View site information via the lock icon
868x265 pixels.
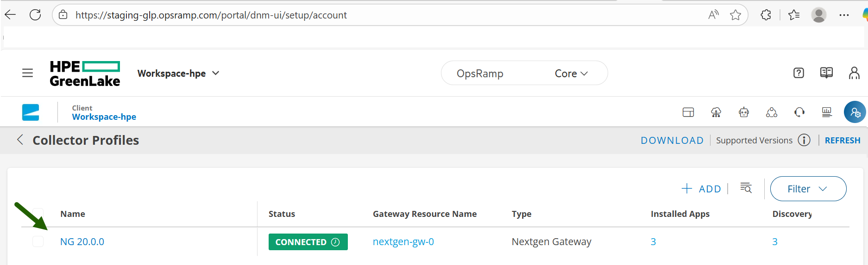click(x=63, y=15)
